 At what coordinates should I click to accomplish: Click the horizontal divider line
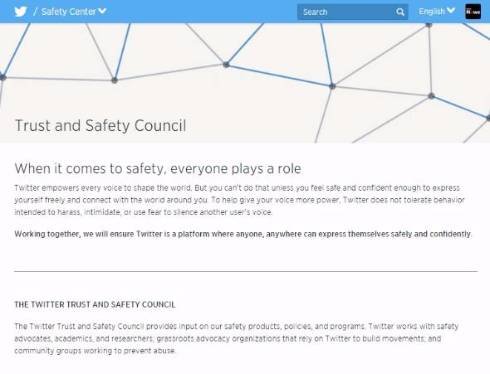pos(246,271)
